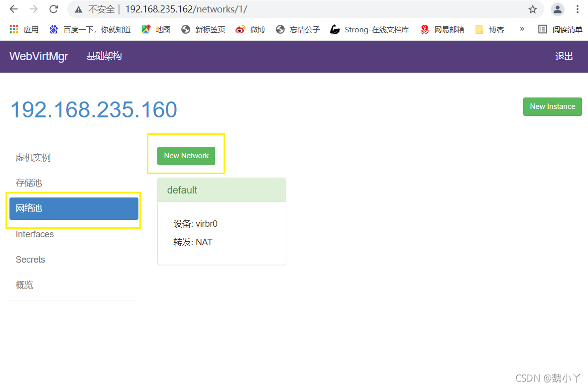Click the insecure site warning triangle icon

(78, 10)
